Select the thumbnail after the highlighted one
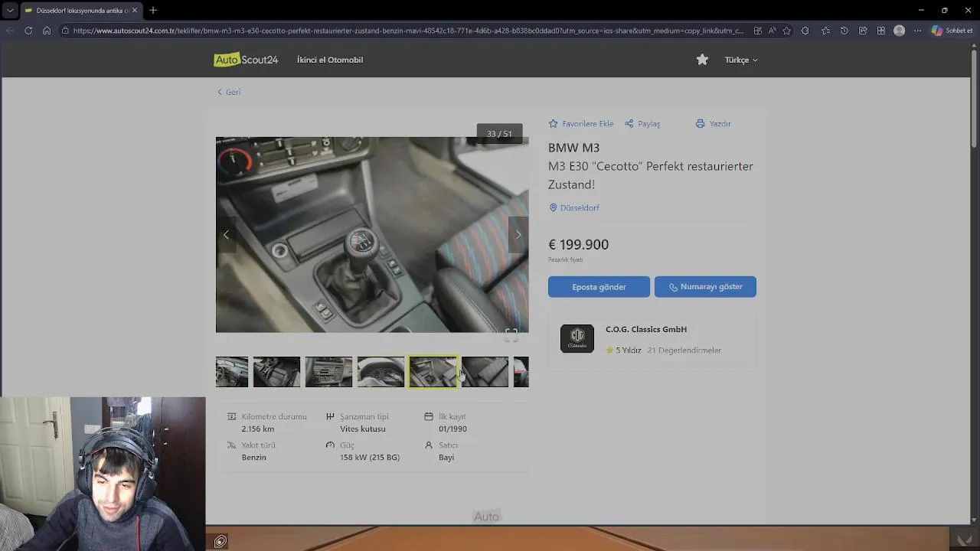Image resolution: width=980 pixels, height=551 pixels. (485, 372)
